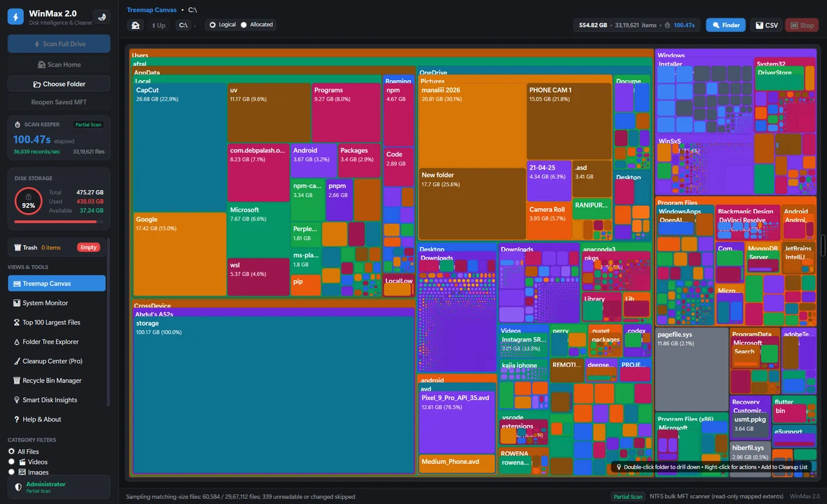Image resolution: width=827 pixels, height=504 pixels.
Task: Click the broom icon for Cleanup Center
Action: tap(17, 361)
